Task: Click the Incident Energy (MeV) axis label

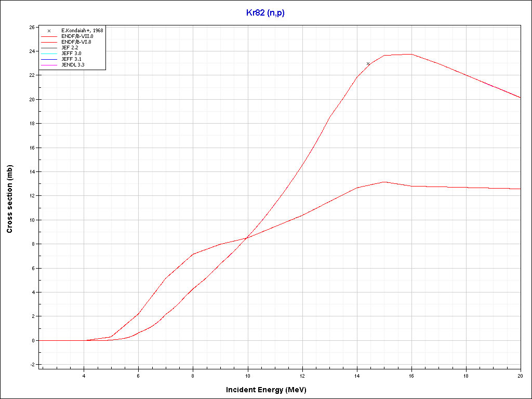Action: tap(270, 390)
